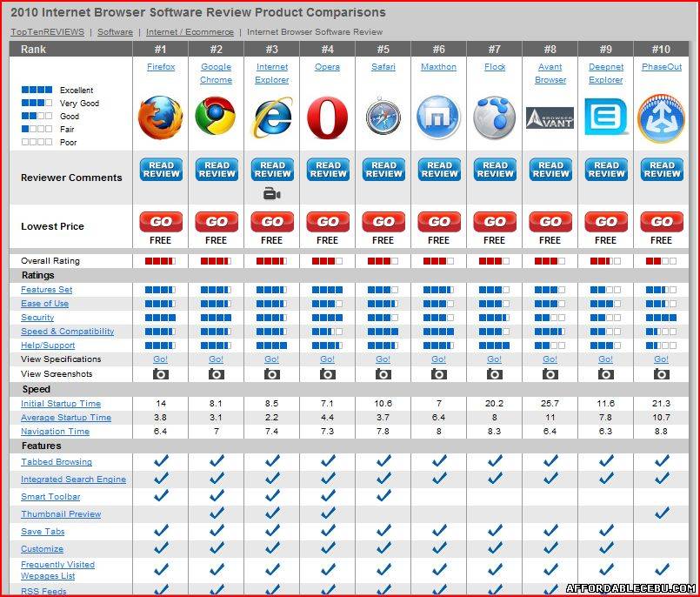This screenshot has height=597, width=700.
Task: Open Frequently Visited Wepages List link
Action: pos(57,570)
